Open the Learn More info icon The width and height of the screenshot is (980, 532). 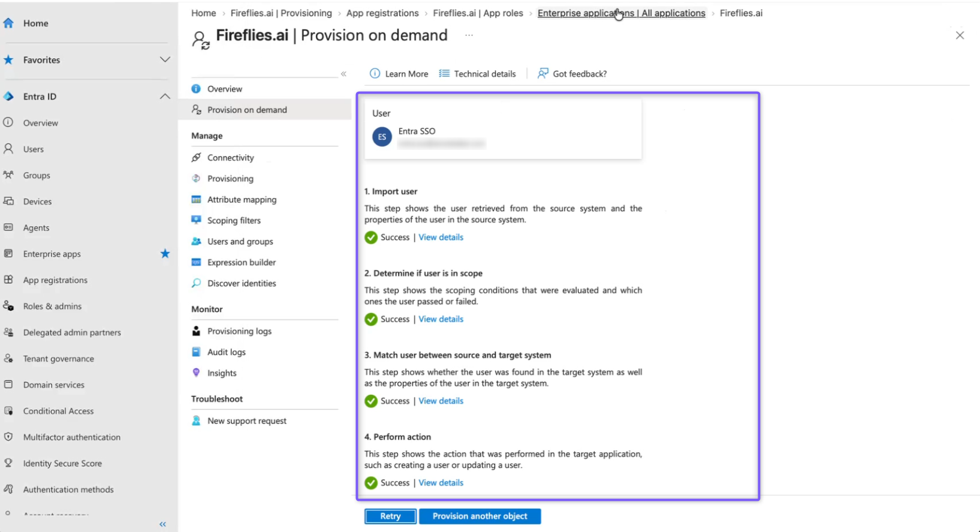[x=375, y=74]
